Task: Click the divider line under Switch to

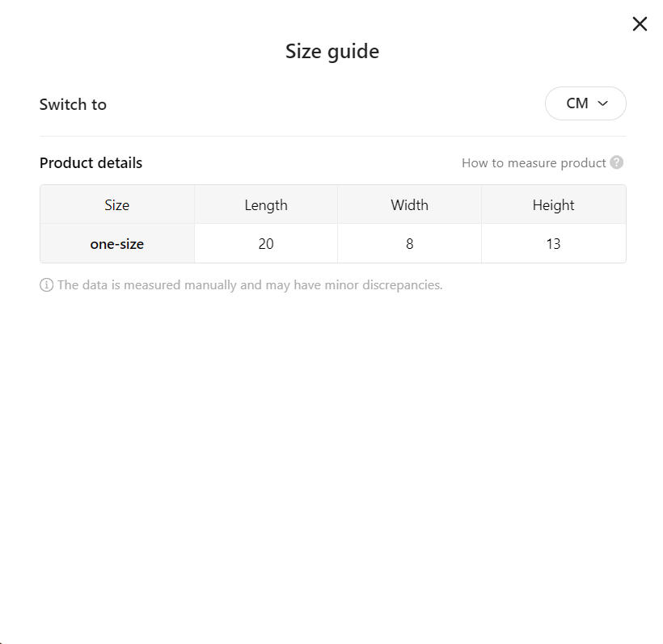Action: pyautogui.click(x=333, y=136)
